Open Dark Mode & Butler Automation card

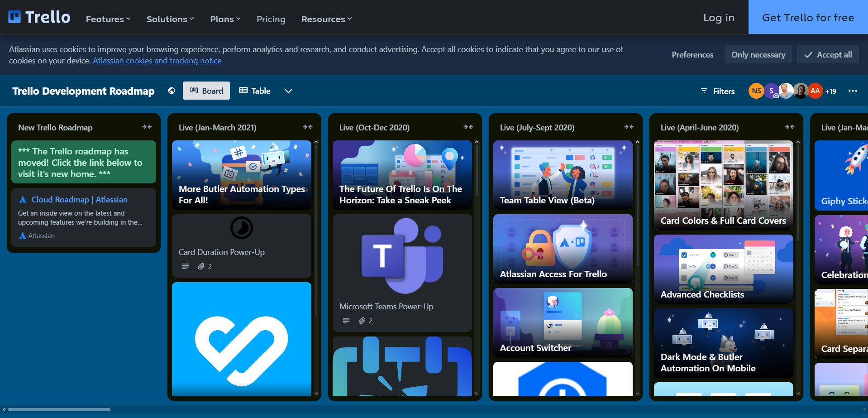click(x=724, y=343)
